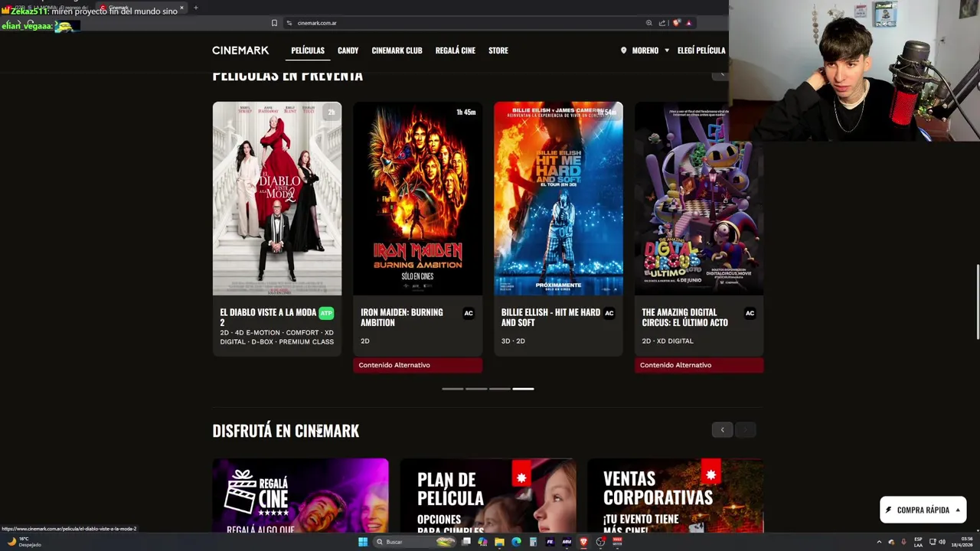Open the Películas menu tab

(308, 51)
